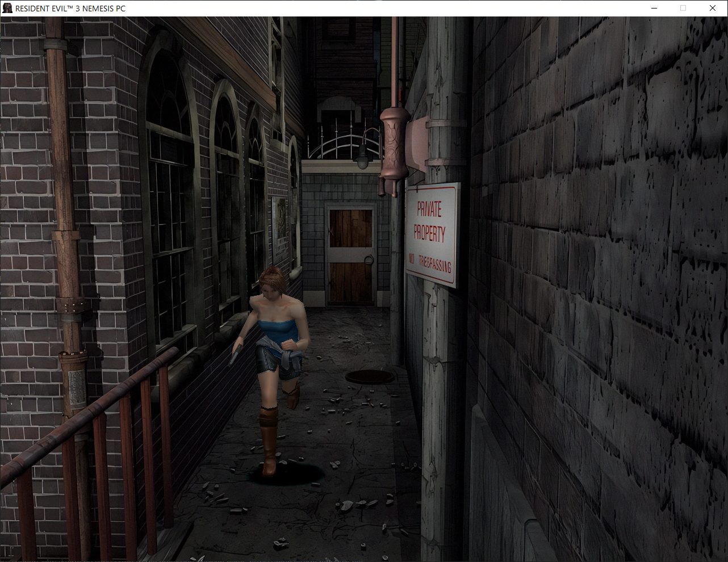Click the door's ring handle
728x562 pixels.
click(369, 261)
